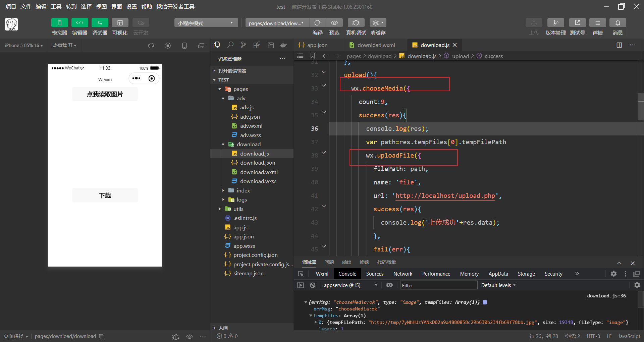This screenshot has width=644, height=342.
Task: Open the pages/download compile mode dropdown
Action: 277,23
